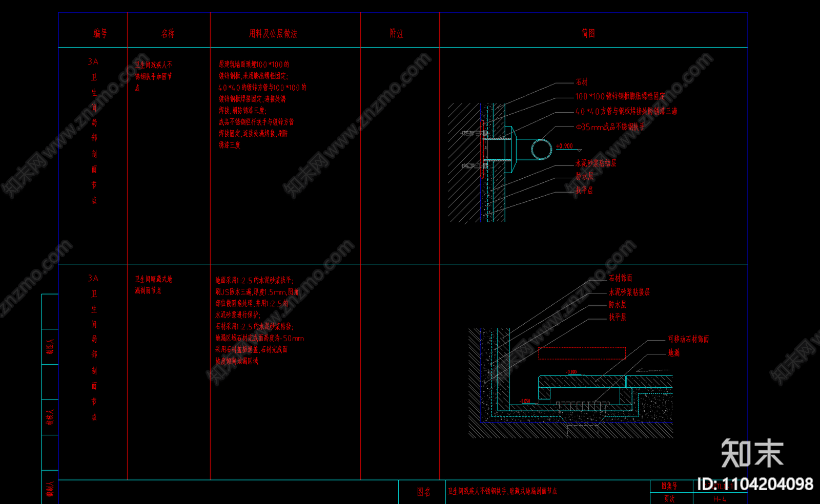Select the '40*40方管与钢板焊接处防锈漆三遍' annotation
This screenshot has height=504, width=820.
626,111
